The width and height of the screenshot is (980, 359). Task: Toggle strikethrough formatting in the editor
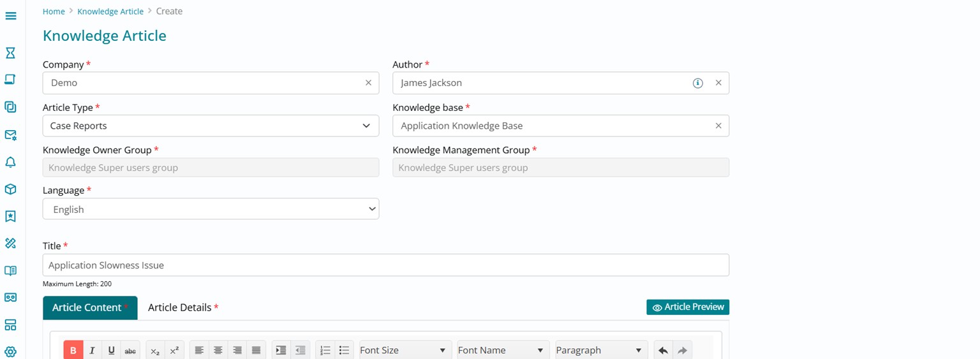pyautogui.click(x=130, y=350)
